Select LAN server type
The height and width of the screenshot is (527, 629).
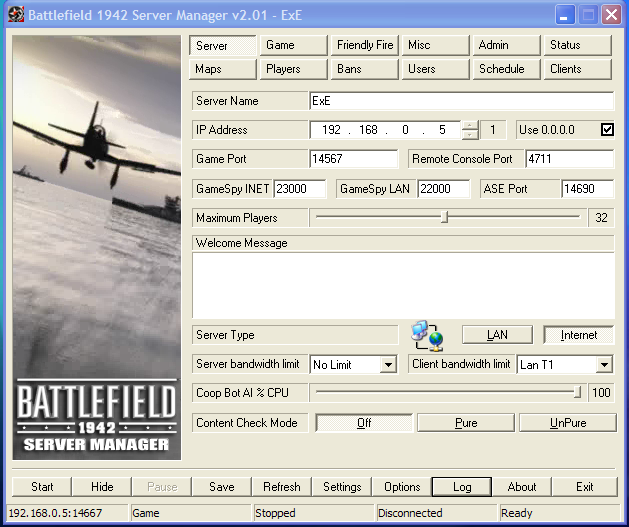pos(497,335)
